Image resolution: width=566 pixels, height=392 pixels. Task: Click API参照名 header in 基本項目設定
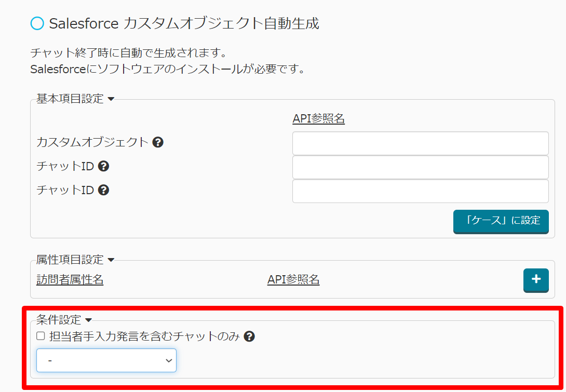[x=319, y=119]
